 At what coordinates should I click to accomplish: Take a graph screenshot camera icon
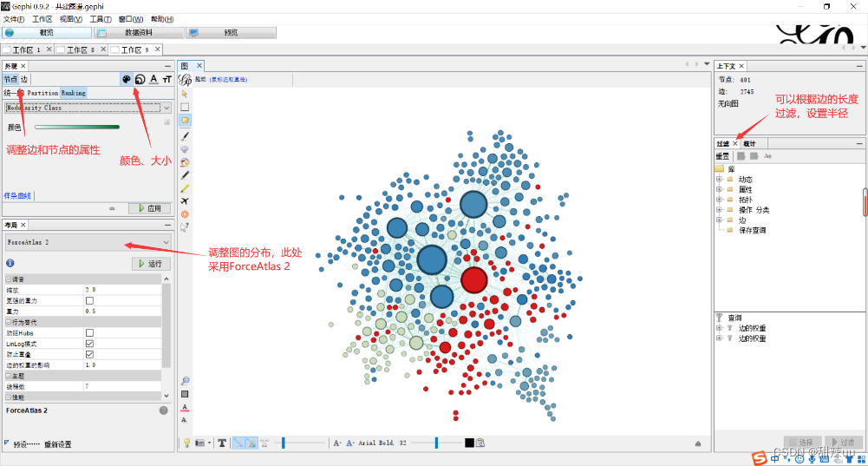[x=199, y=443]
